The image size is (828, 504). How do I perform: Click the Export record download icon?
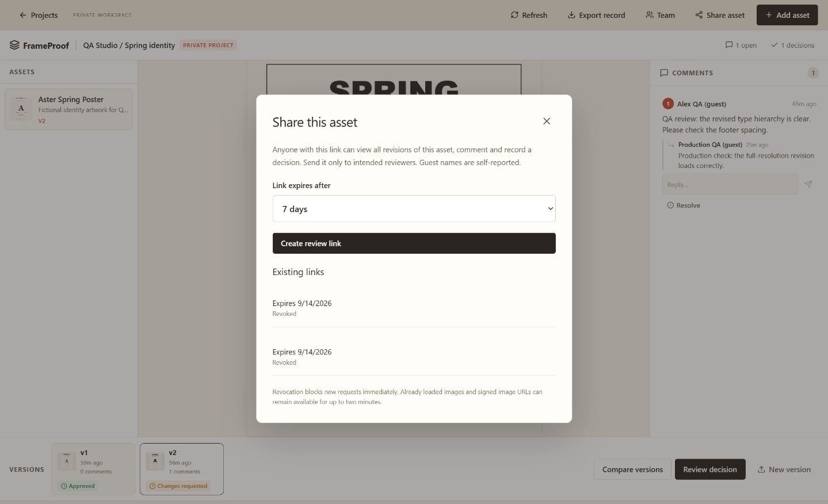(571, 15)
